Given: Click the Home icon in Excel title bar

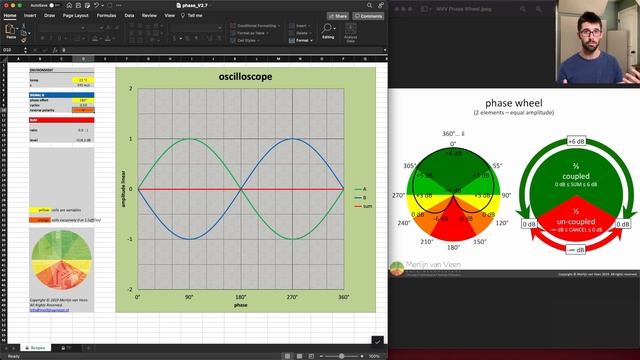Looking at the screenshot, I should point(69,6).
